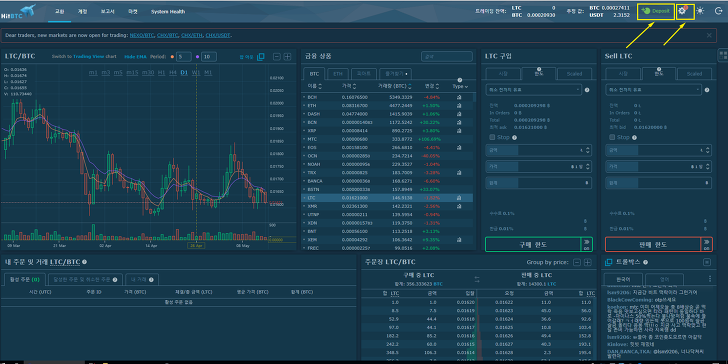Image resolution: width=728 pixels, height=364 pixels.
Task: Zoom in chart with plus icon
Action: [287, 57]
